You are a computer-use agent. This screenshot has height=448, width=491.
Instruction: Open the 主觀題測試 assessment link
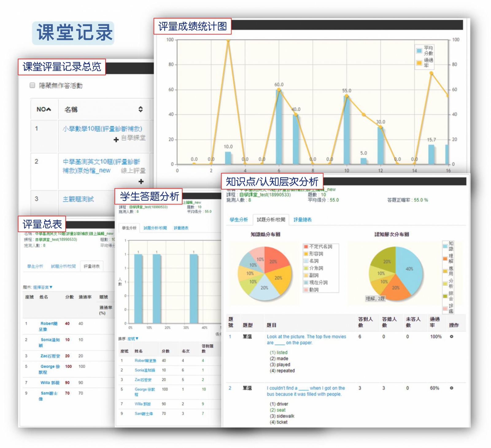click(78, 199)
